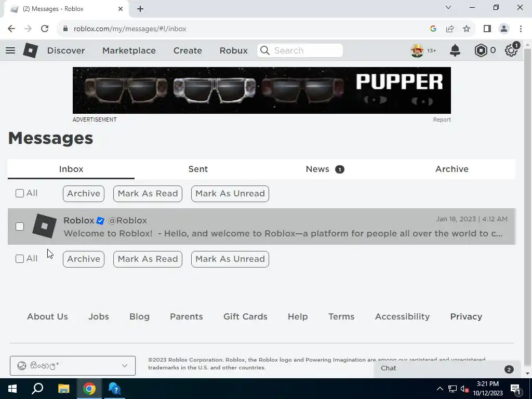Click the search magnifier icon in Roblox
The width and height of the screenshot is (532, 399).
(x=264, y=50)
